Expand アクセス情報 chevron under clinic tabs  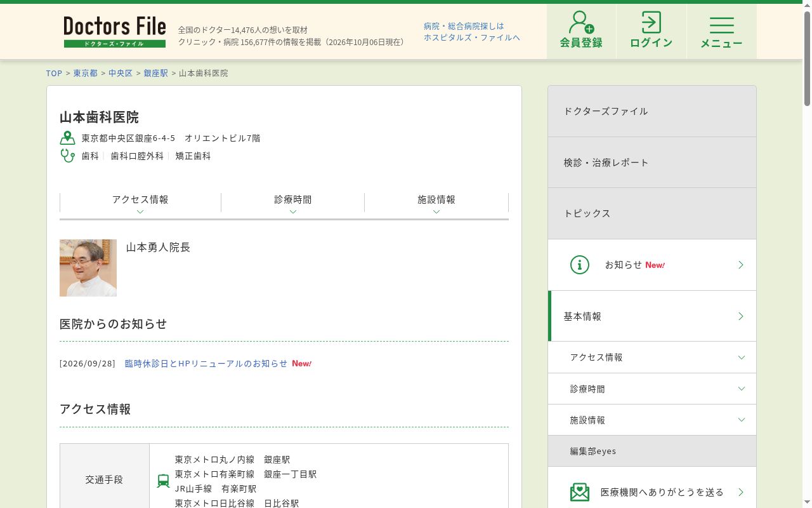[140, 211]
